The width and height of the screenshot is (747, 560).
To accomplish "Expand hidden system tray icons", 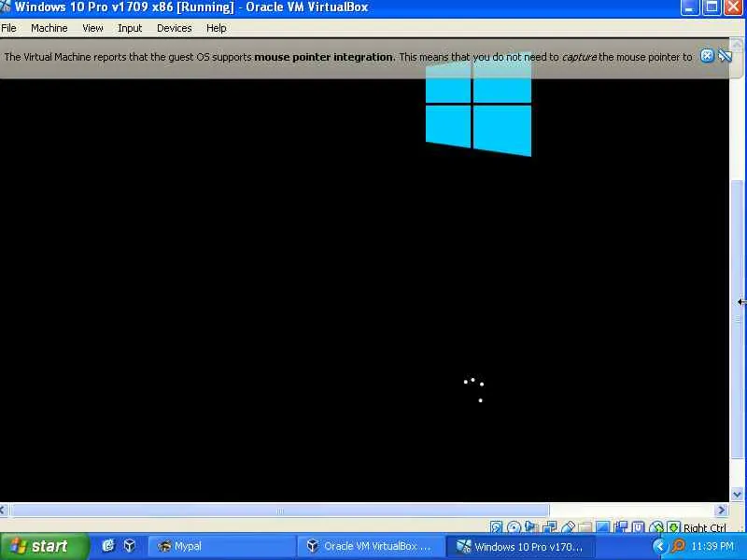I will (659, 546).
